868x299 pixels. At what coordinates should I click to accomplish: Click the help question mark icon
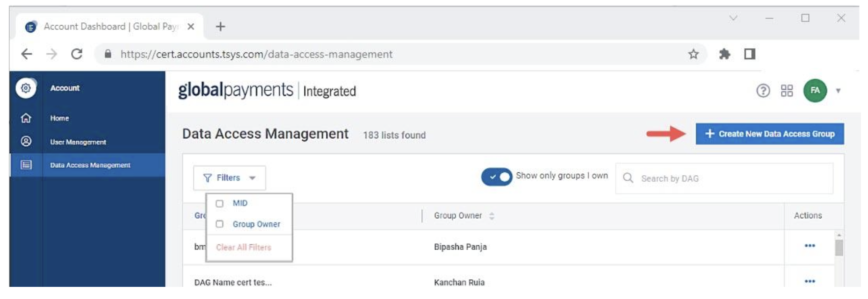[763, 91]
